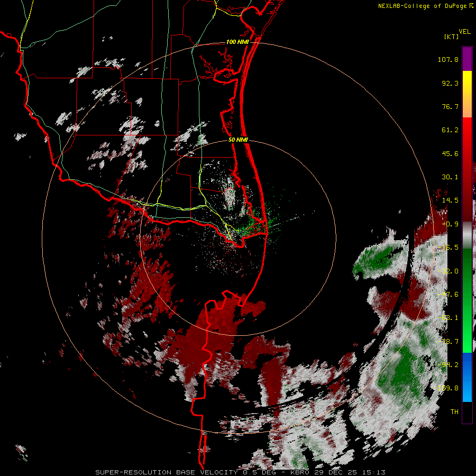Click the 107.8 legend value
The height and width of the screenshot is (476, 476).
pyautogui.click(x=448, y=59)
